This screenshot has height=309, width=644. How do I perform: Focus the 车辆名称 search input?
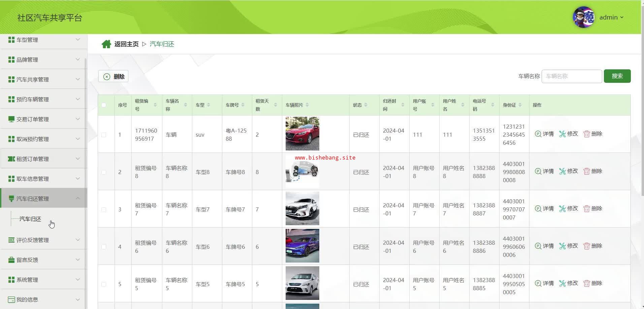point(572,76)
